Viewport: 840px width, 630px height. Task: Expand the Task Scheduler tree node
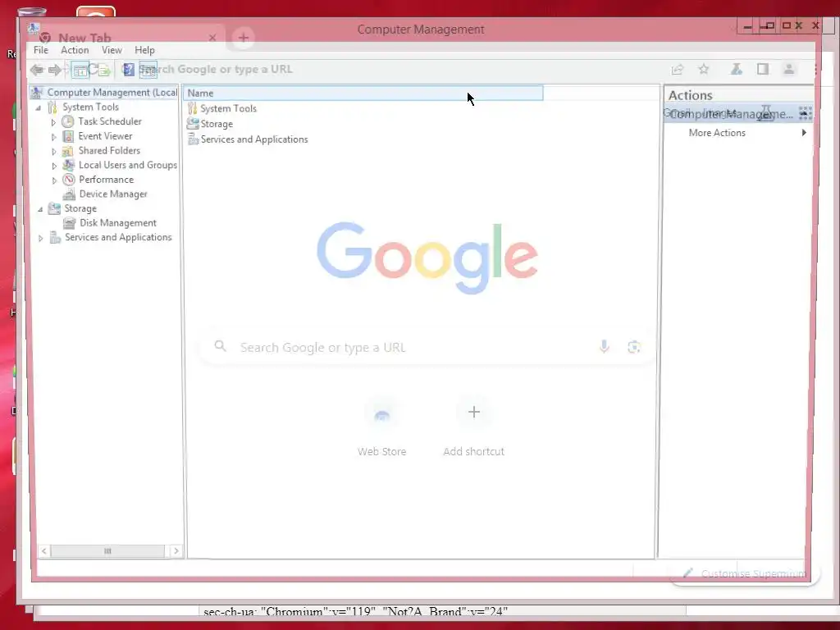tap(53, 122)
